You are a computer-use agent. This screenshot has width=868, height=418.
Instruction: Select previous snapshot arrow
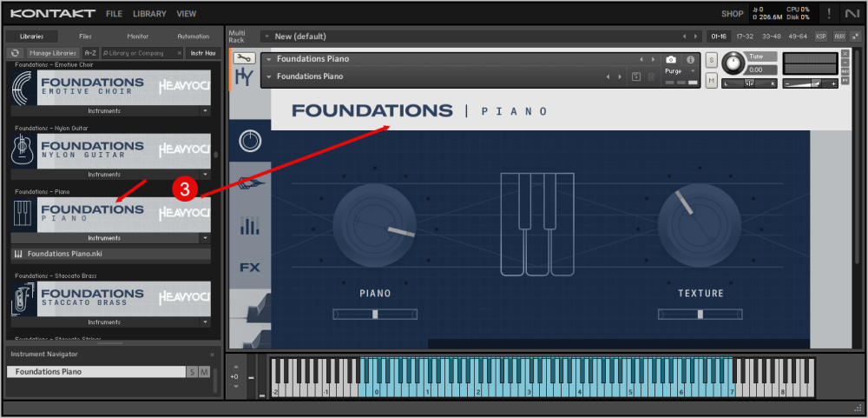pos(608,77)
